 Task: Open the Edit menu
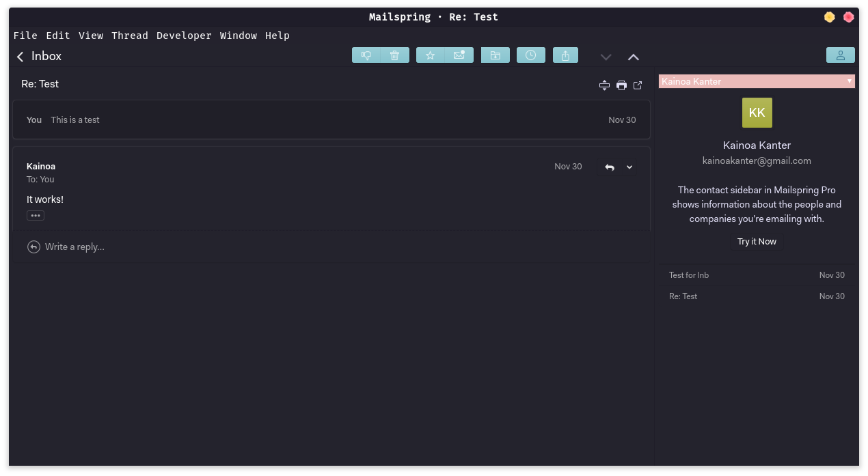coord(58,36)
